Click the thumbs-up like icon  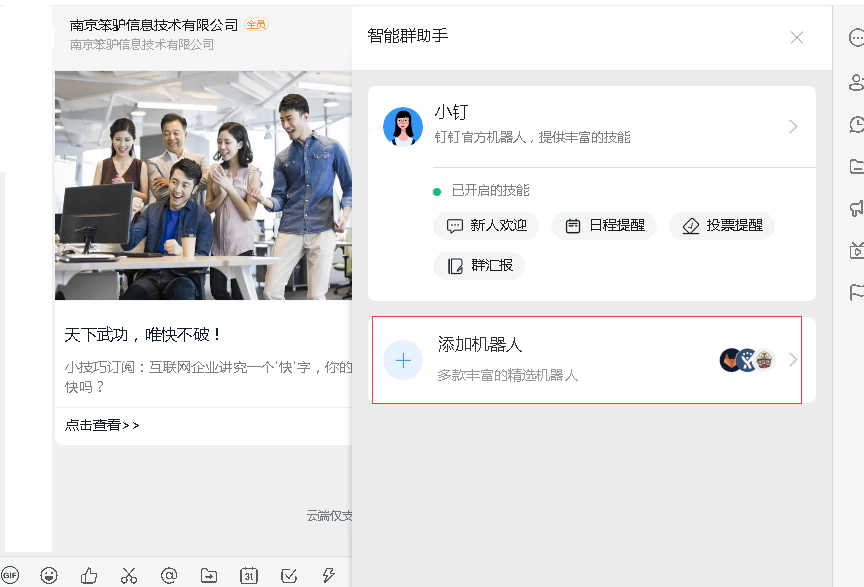89,575
